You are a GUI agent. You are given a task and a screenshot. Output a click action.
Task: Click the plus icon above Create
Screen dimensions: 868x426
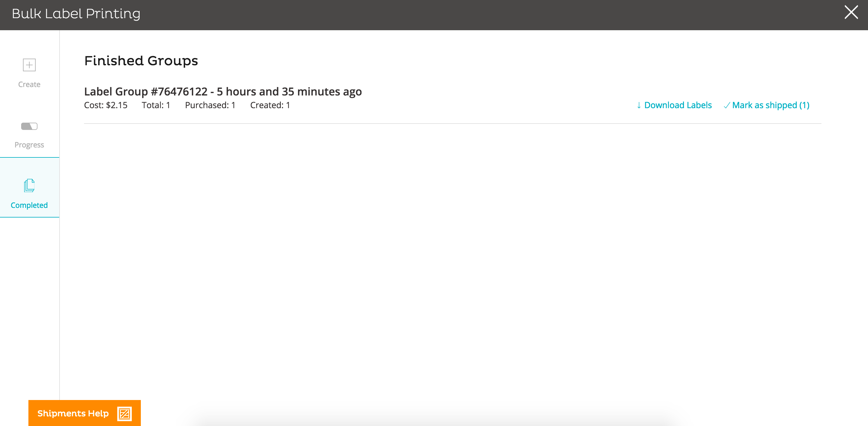pos(29,65)
